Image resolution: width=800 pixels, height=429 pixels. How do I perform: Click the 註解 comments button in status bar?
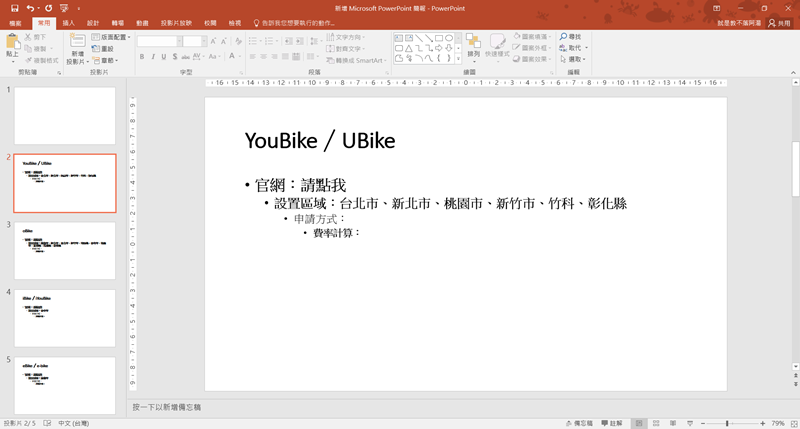pyautogui.click(x=611, y=423)
